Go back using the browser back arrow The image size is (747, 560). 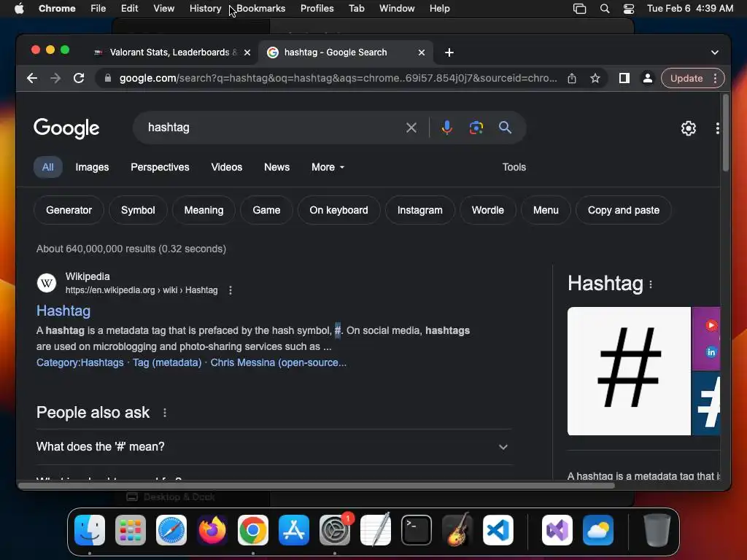(x=32, y=78)
